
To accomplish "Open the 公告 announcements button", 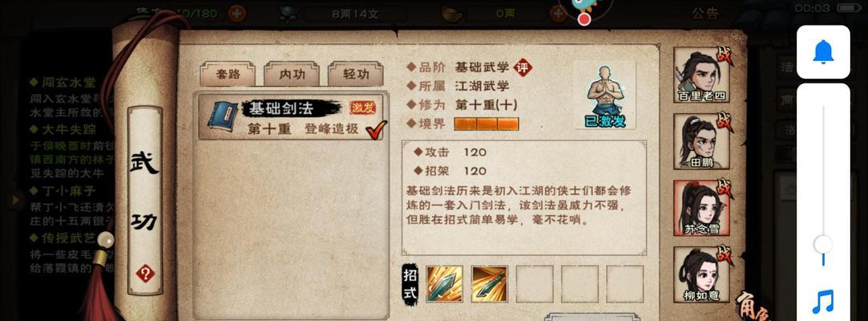I will tap(705, 14).
